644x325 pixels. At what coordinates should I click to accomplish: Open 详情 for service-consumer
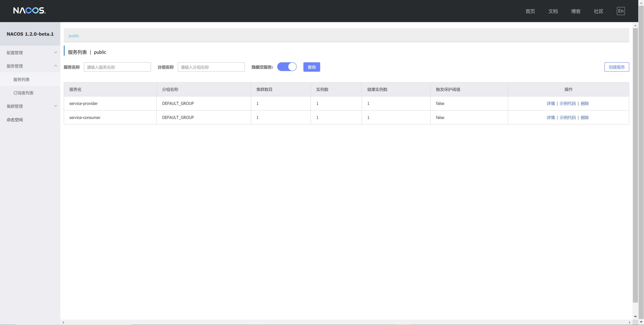(x=550, y=117)
